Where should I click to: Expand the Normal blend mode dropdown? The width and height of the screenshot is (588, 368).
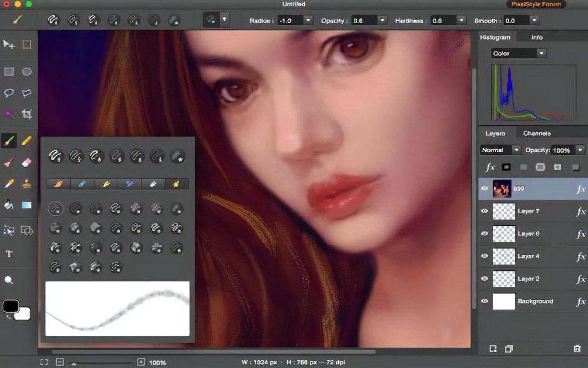(x=516, y=150)
